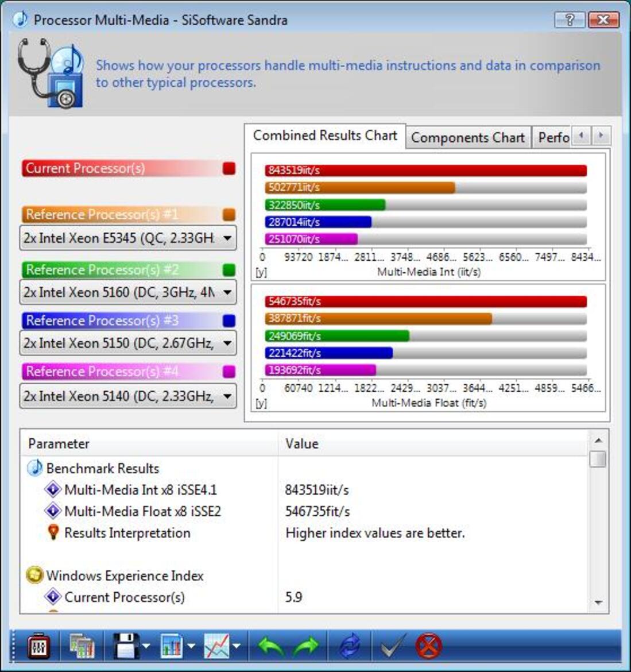Open dropdown arrow beside bar chart icon

pyautogui.click(x=191, y=646)
